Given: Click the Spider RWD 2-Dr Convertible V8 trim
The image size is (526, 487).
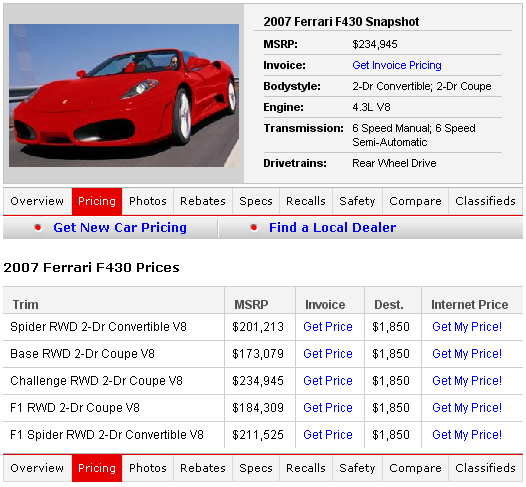Looking at the screenshot, I should (98, 327).
